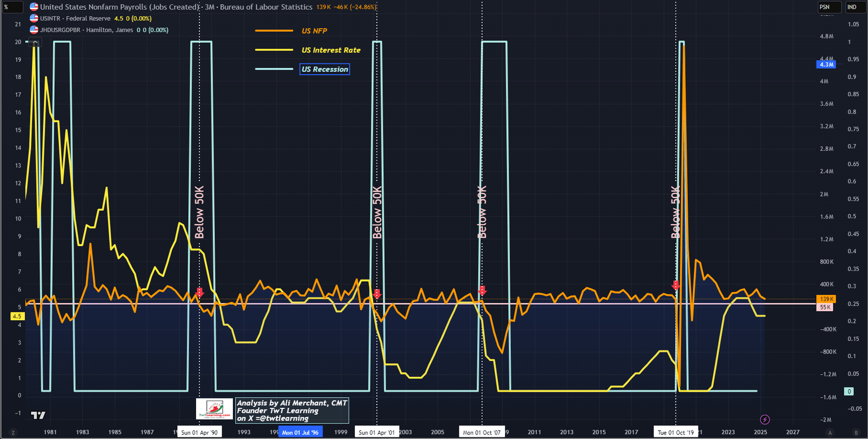This screenshot has height=439, width=868.
Task: Select the US NFP legend text
Action: [315, 31]
